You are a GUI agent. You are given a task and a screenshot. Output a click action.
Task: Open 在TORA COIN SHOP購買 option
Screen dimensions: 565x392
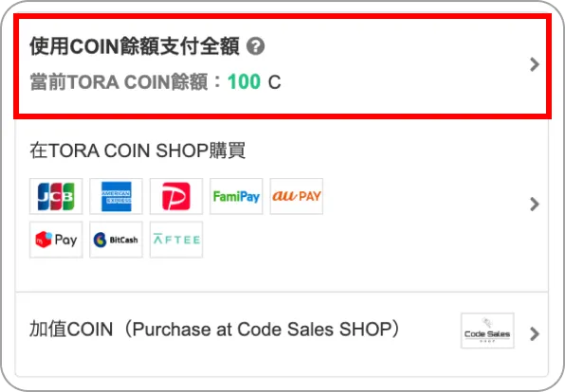point(137,151)
